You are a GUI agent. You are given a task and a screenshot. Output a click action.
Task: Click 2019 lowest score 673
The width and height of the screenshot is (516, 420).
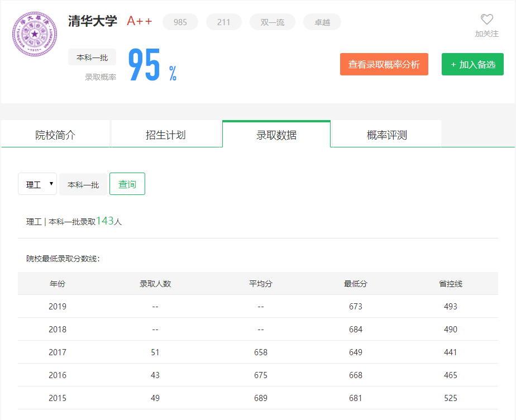pyautogui.click(x=356, y=307)
